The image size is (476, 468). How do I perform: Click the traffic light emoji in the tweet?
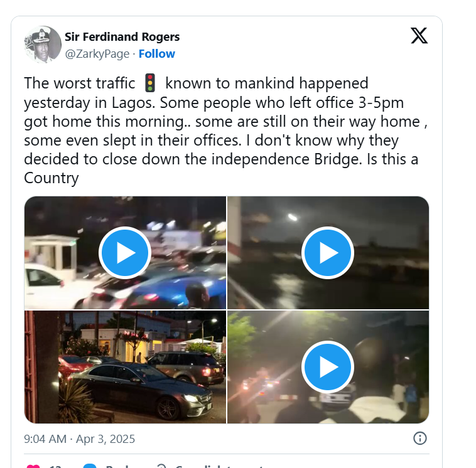tap(150, 83)
